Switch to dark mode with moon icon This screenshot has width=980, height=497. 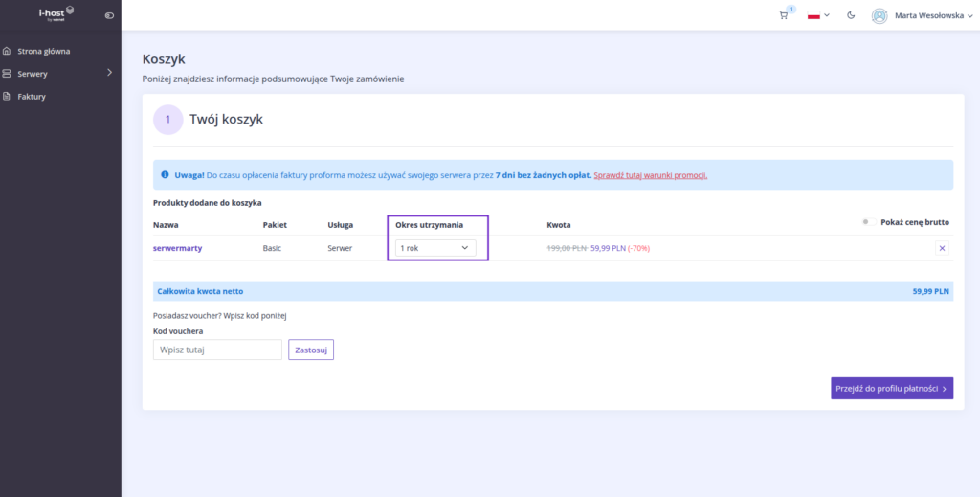[850, 15]
